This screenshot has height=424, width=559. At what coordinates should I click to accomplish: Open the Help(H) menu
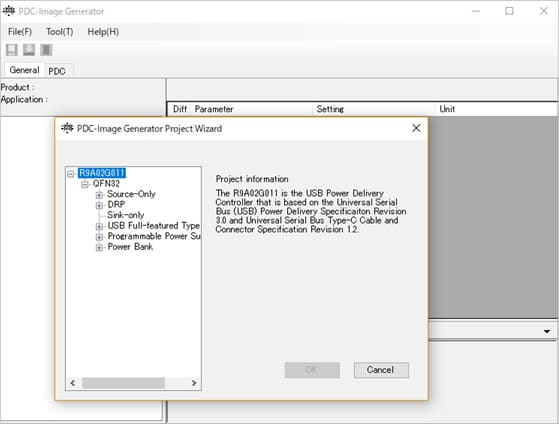point(103,32)
